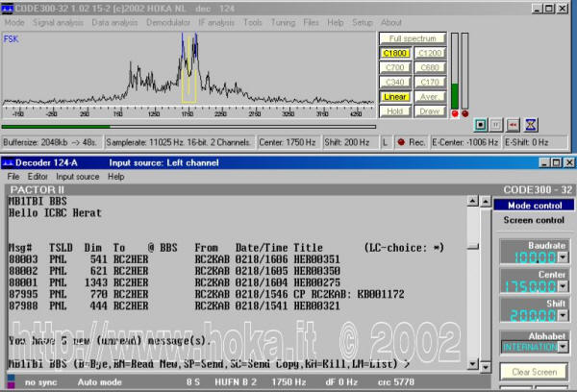
Task: Click the Decoder 124-A title bar icon
Action: tap(7, 163)
